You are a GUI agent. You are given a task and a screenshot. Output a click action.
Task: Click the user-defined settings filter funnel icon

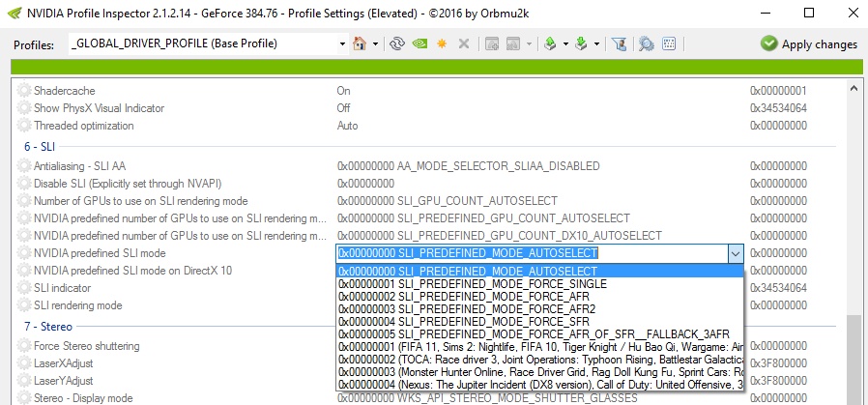[x=620, y=43]
